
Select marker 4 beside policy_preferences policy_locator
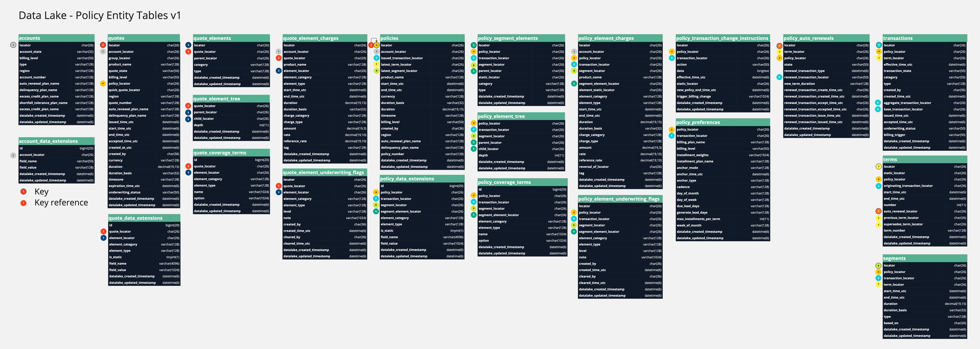pyautogui.click(x=672, y=130)
